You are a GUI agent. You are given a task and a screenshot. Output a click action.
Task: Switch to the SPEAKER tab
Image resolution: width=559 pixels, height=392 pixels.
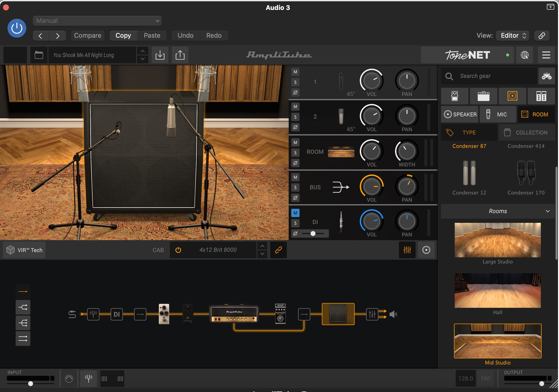(460, 114)
